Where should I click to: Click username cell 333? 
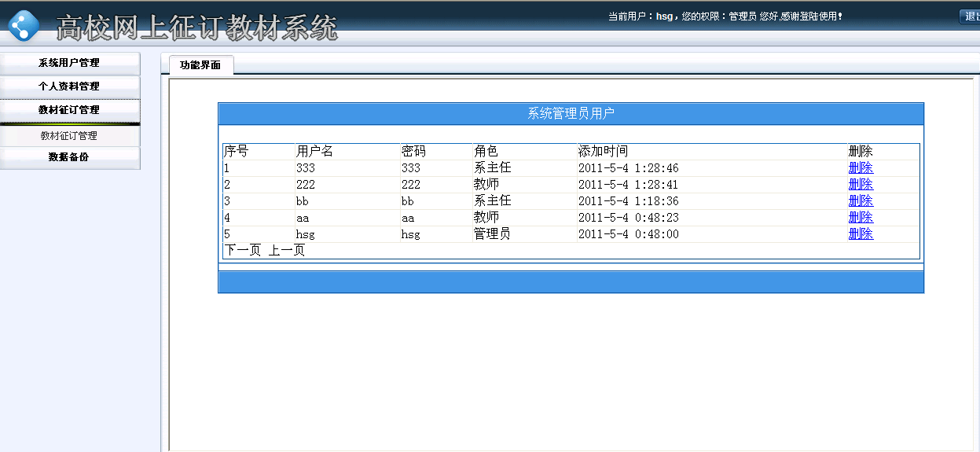[306, 168]
